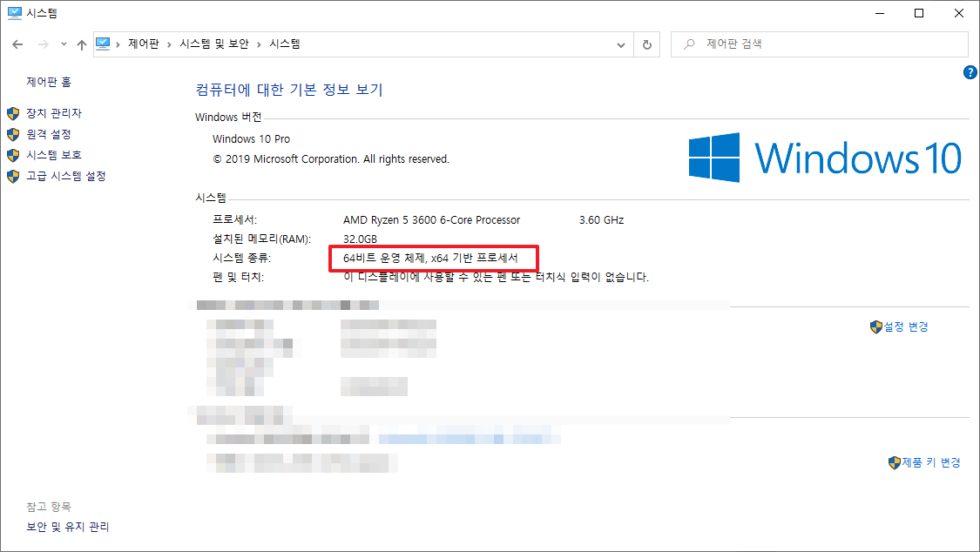Click the forward navigation arrow
980x552 pixels.
[44, 44]
